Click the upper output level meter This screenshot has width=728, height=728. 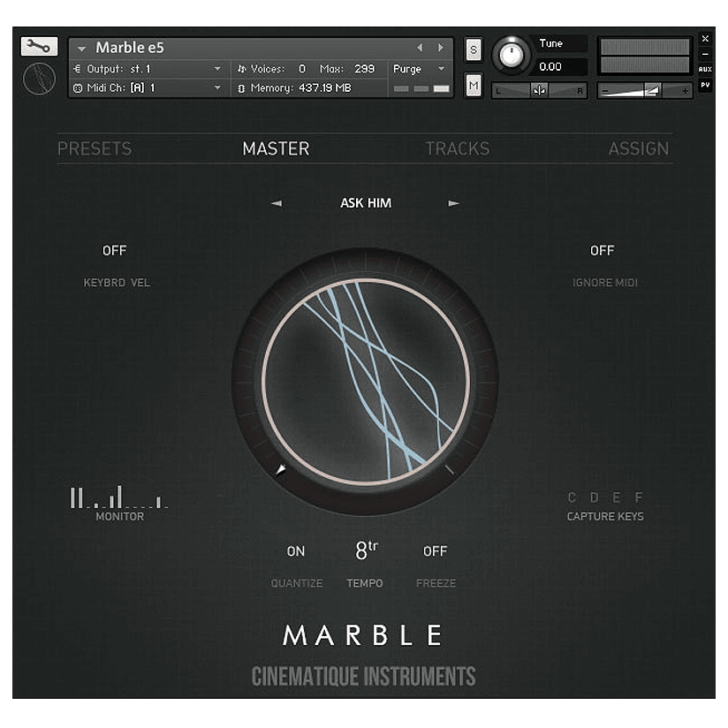645,47
